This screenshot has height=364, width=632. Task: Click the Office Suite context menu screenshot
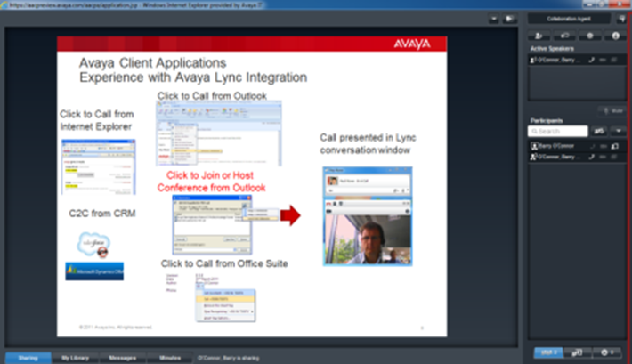(x=225, y=305)
